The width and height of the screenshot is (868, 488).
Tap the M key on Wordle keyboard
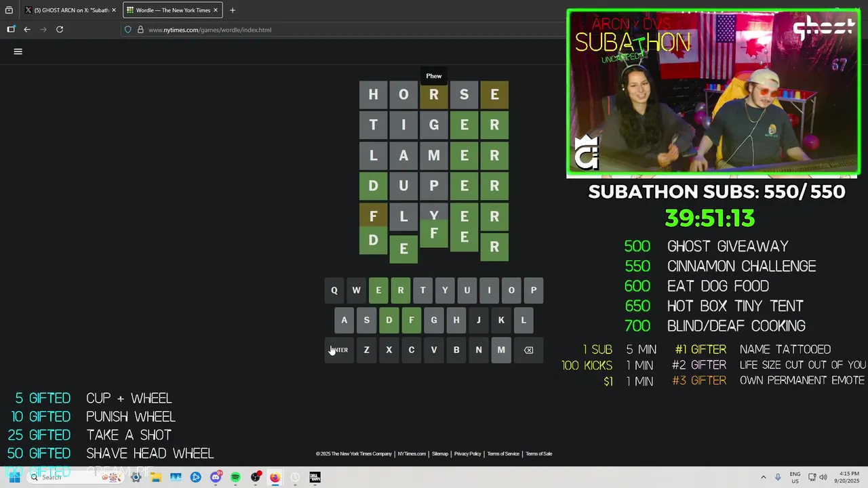coord(501,350)
